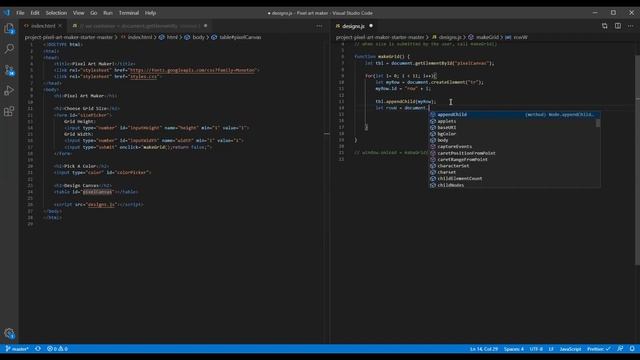The height and width of the screenshot is (360, 640).
Task: Open the Terminal menu
Action: pyautogui.click(x=129, y=13)
